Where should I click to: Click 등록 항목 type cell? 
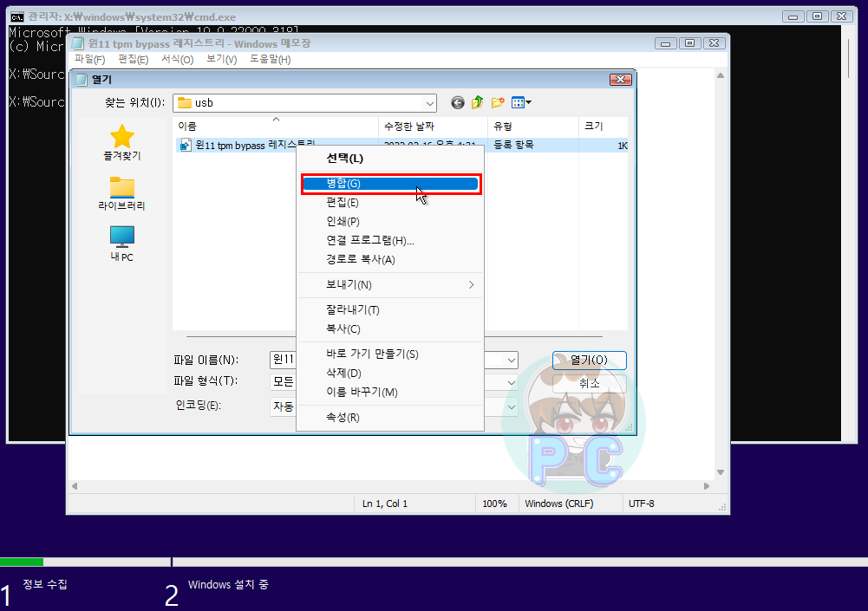[513, 146]
